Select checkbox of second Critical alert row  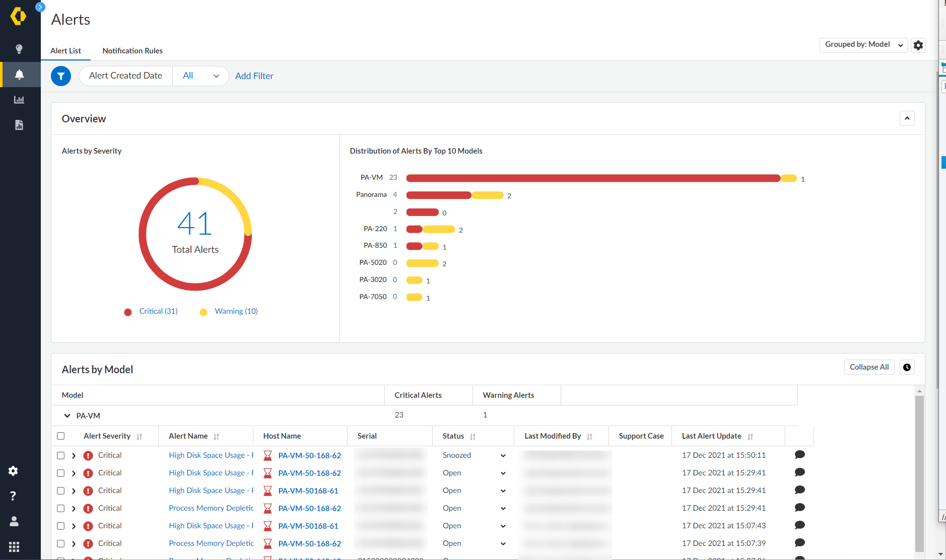pos(61,473)
